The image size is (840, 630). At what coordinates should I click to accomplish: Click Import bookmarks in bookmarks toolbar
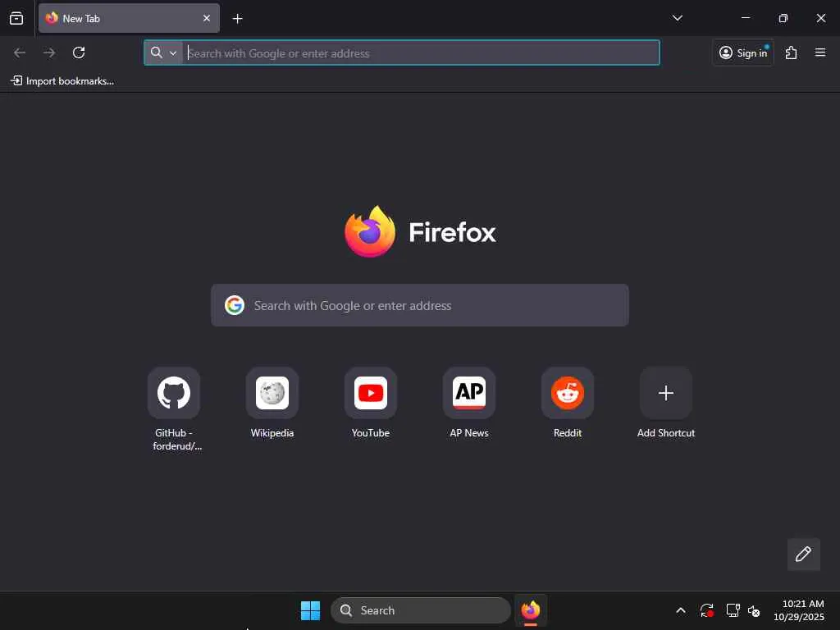(62, 81)
